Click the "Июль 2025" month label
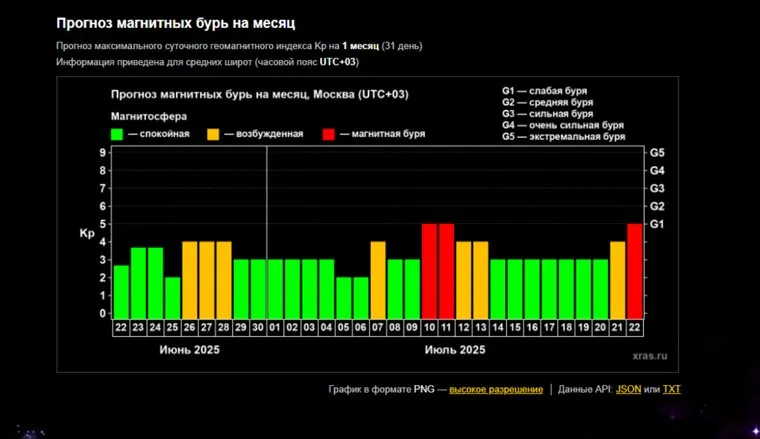The width and height of the screenshot is (760, 439). tap(455, 350)
